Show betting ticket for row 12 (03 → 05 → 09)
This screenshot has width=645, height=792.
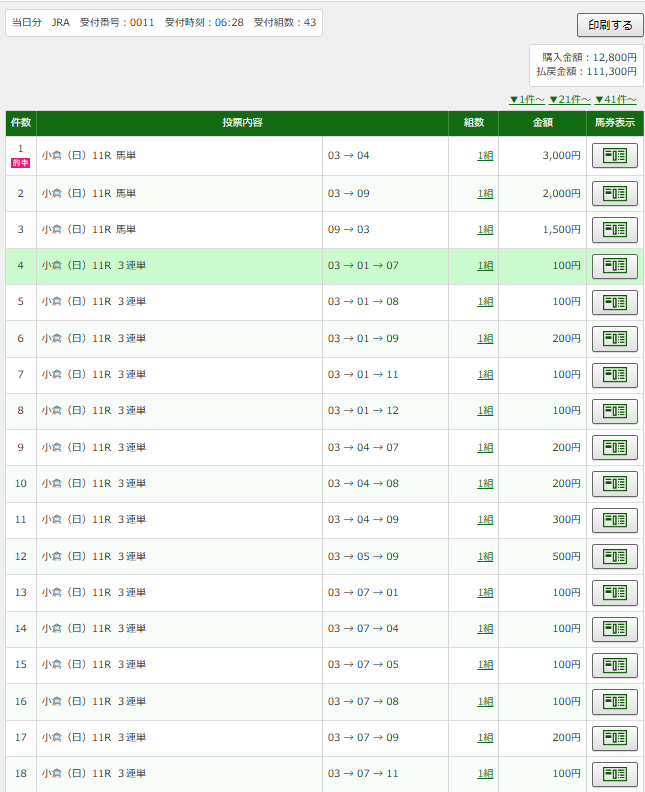615,557
